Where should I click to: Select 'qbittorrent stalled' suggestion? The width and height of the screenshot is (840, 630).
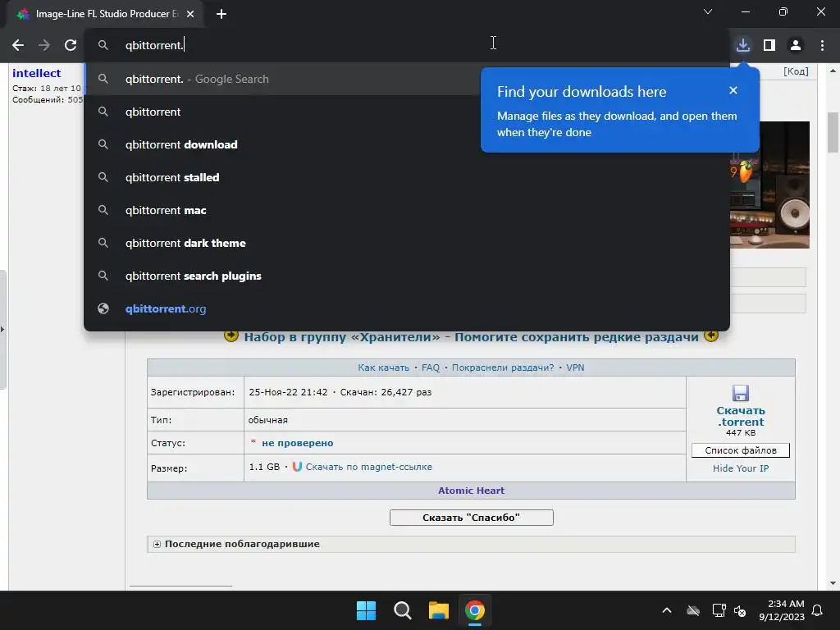[407, 177]
